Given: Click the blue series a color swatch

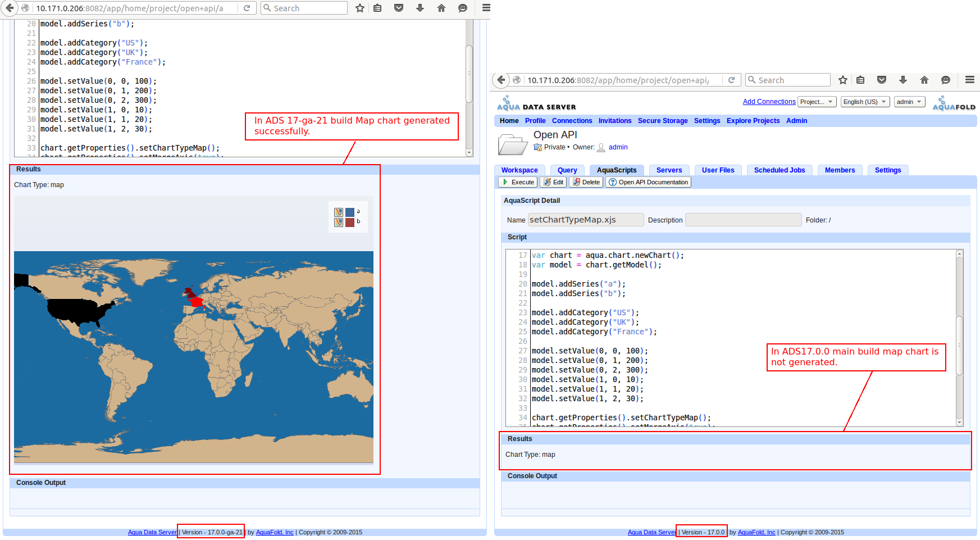Looking at the screenshot, I should (x=350, y=212).
